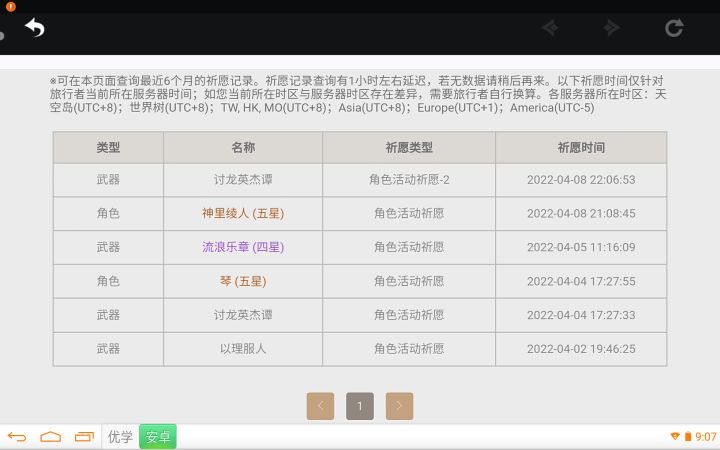Select 琴 (五星) entry
This screenshot has width=720, height=450.
point(243,281)
